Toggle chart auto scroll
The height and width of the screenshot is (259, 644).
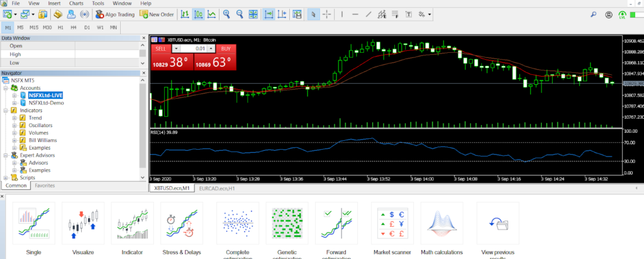point(269,14)
